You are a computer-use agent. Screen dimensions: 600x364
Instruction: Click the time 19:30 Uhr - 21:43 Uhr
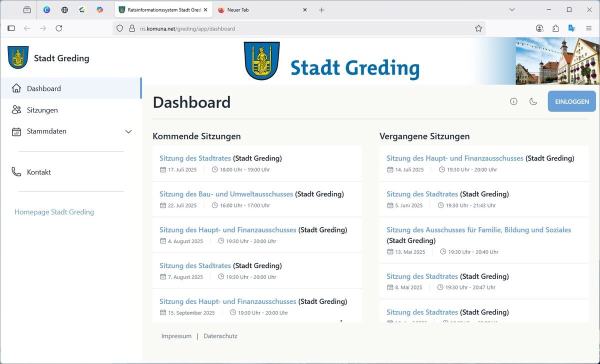coord(471,205)
